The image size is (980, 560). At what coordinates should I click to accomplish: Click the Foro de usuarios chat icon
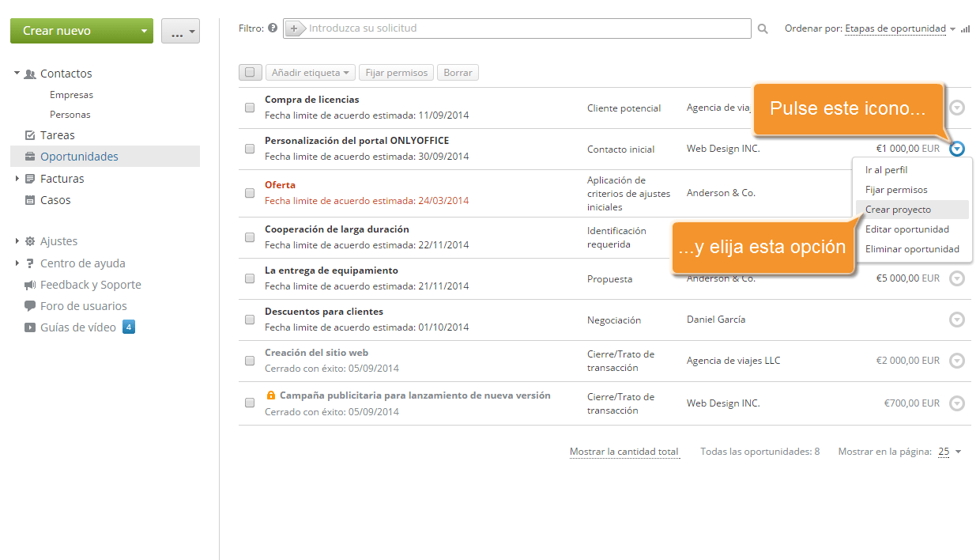coord(30,306)
